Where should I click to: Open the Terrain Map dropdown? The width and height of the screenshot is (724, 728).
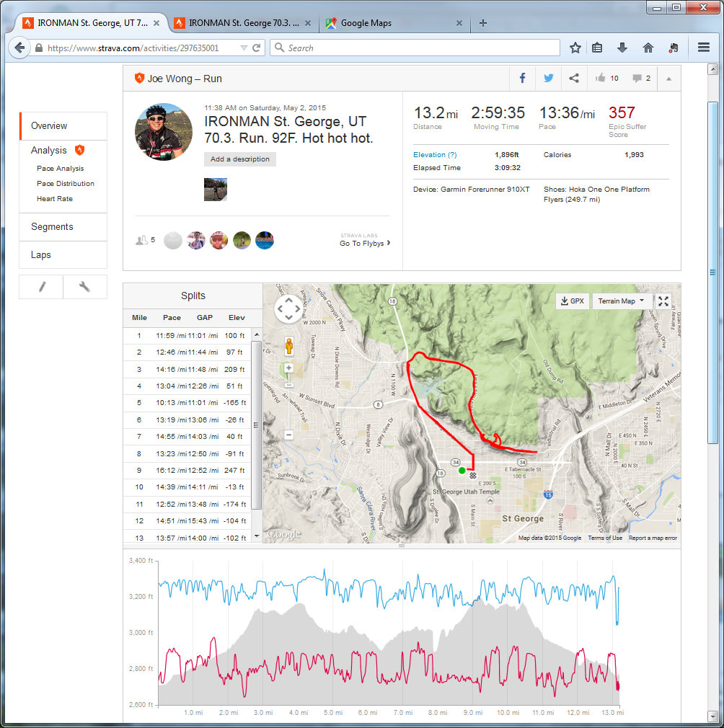pos(622,301)
